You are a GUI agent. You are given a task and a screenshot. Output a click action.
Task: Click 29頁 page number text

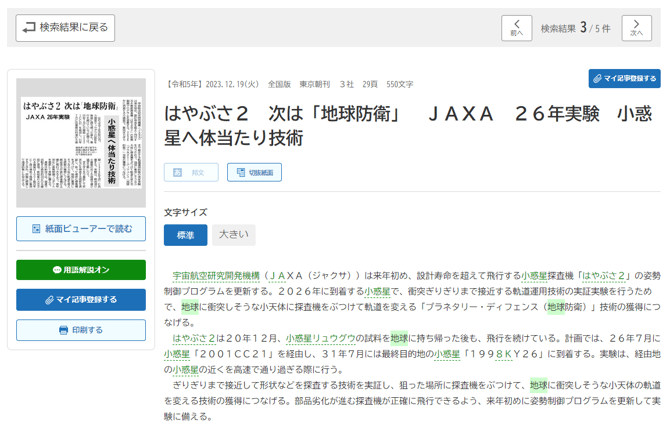point(370,84)
